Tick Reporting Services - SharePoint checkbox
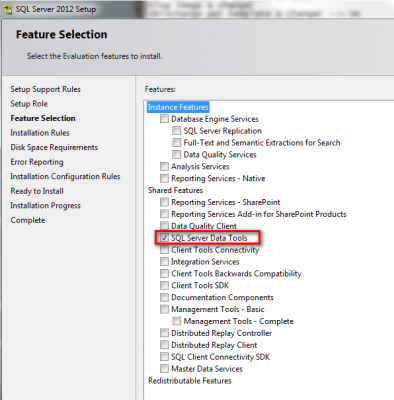 164,202
